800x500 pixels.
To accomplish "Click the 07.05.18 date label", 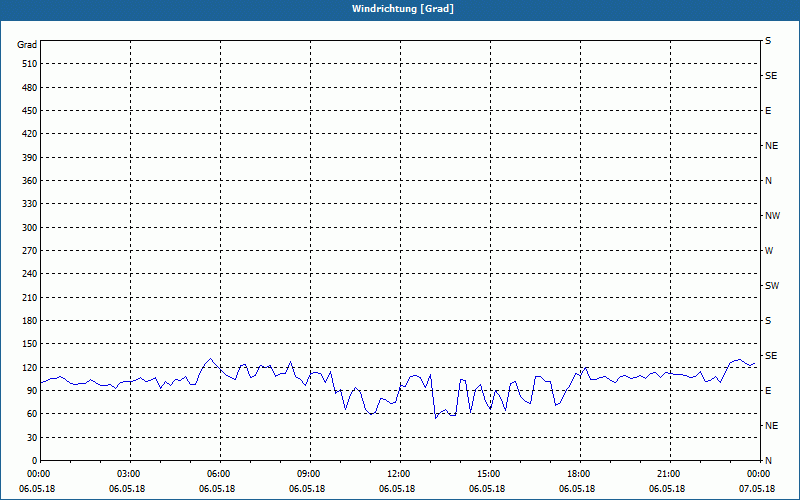I will point(757,489).
